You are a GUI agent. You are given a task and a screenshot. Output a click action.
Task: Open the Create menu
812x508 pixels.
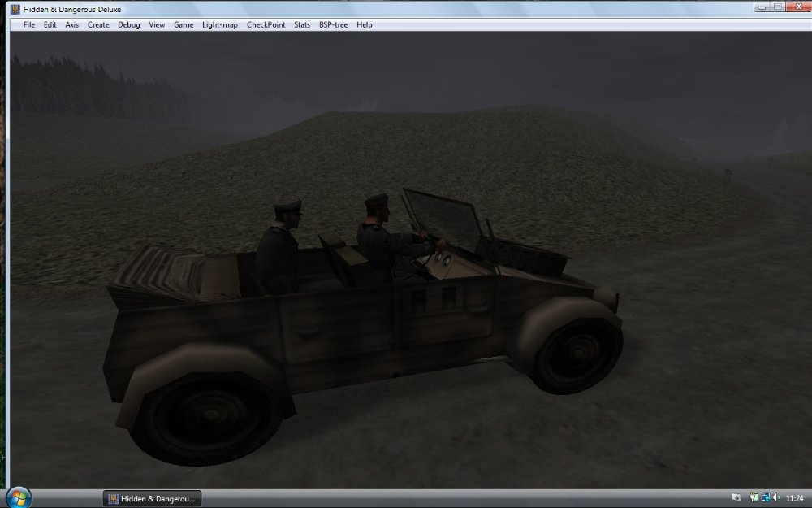[x=98, y=24]
